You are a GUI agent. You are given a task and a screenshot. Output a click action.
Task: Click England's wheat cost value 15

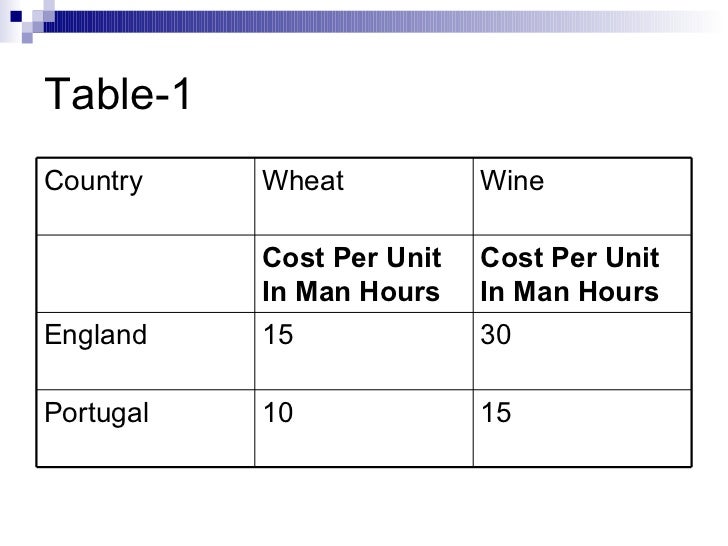tap(278, 334)
